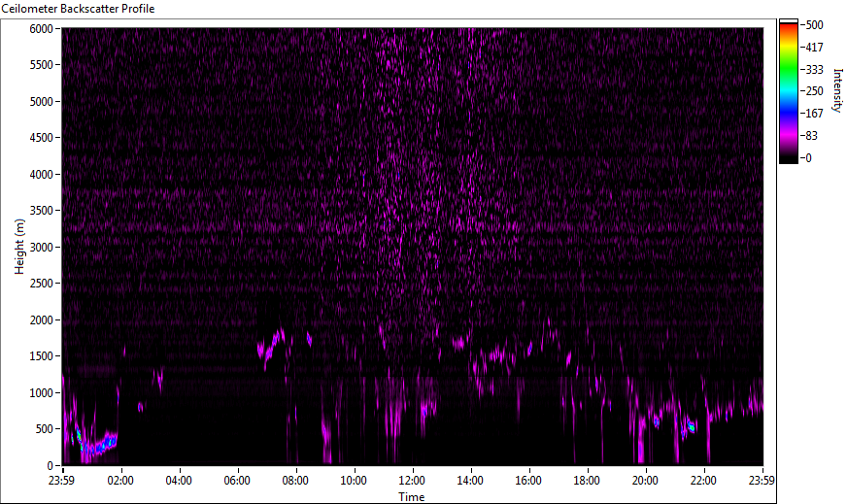This screenshot has width=847, height=504.
Task: Click the Intensity color scale label
Action: [x=837, y=90]
